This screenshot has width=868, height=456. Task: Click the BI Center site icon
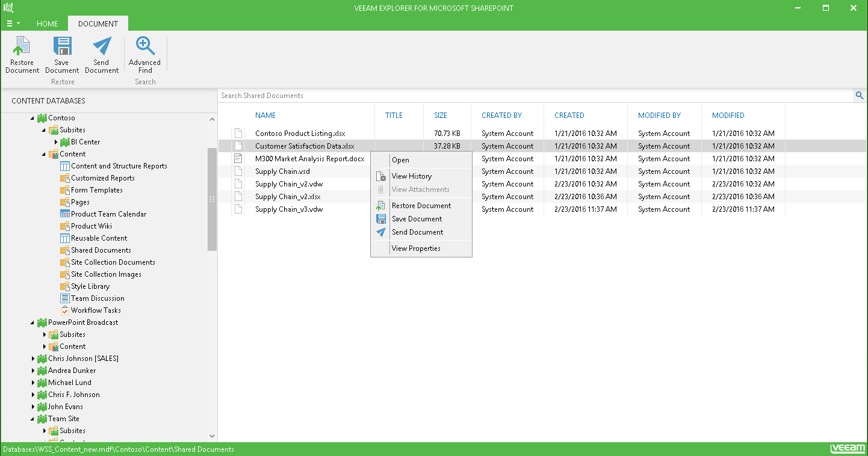[x=65, y=142]
